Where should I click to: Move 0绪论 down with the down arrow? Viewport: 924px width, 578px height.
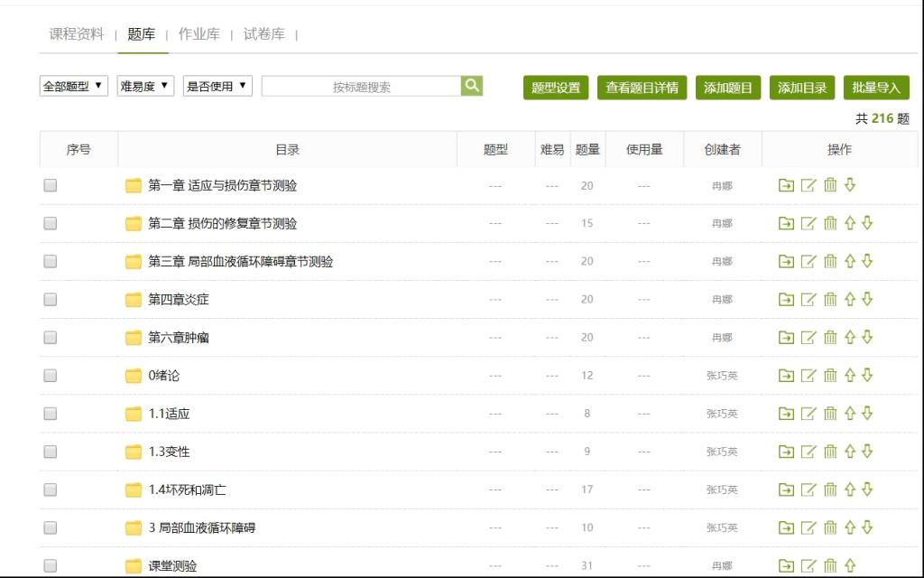pos(867,375)
